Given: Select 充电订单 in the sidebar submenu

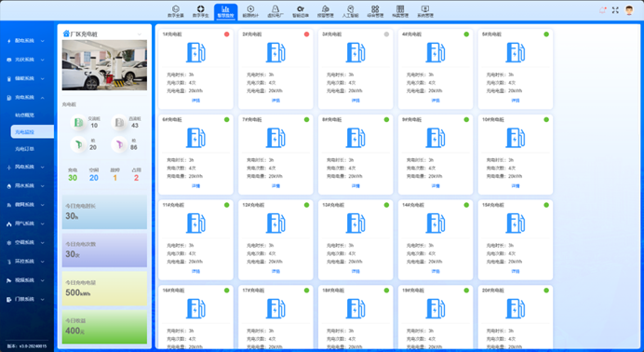Looking at the screenshot, I should (x=24, y=149).
